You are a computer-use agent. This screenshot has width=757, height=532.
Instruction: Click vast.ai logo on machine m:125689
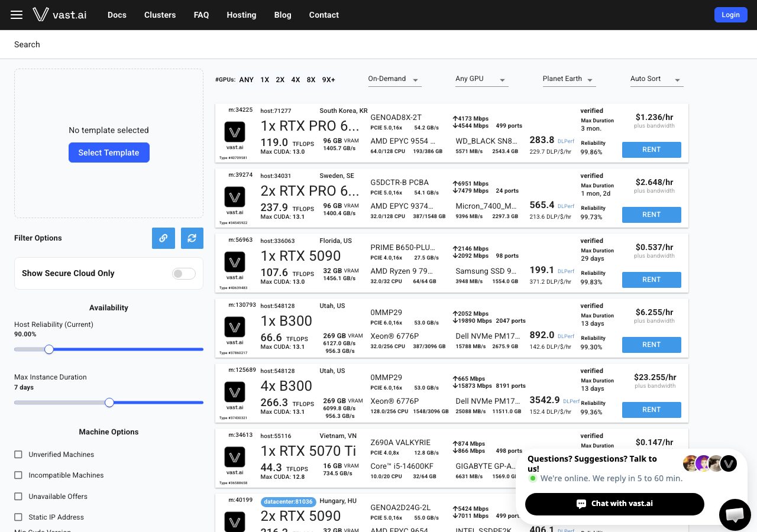[x=235, y=392]
